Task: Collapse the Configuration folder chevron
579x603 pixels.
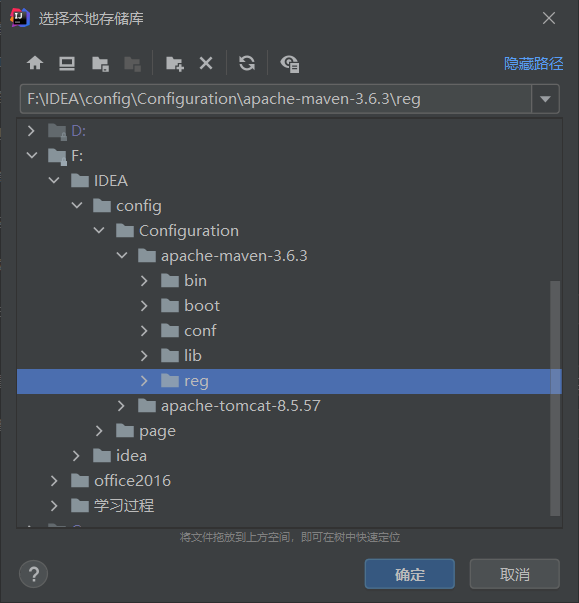Action: [x=99, y=230]
